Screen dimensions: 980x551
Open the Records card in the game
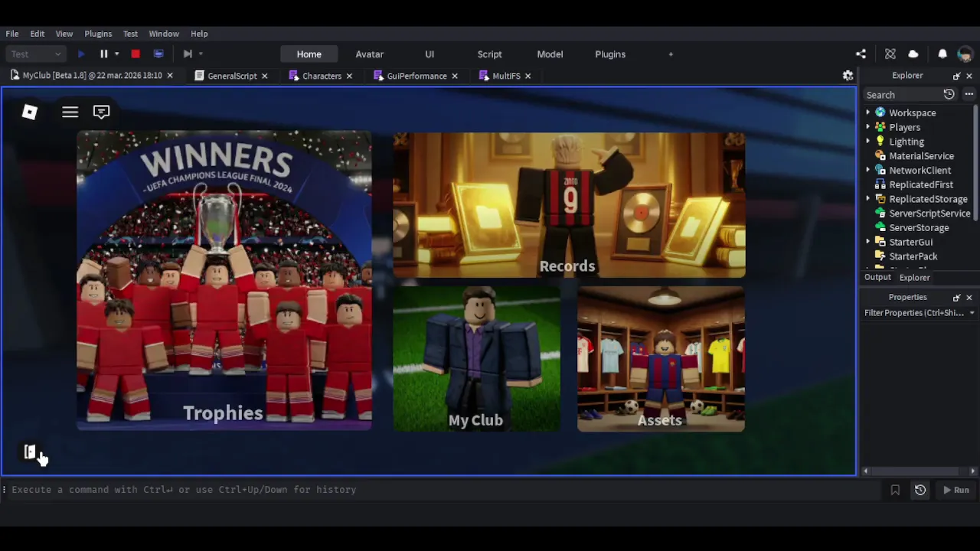coord(569,205)
